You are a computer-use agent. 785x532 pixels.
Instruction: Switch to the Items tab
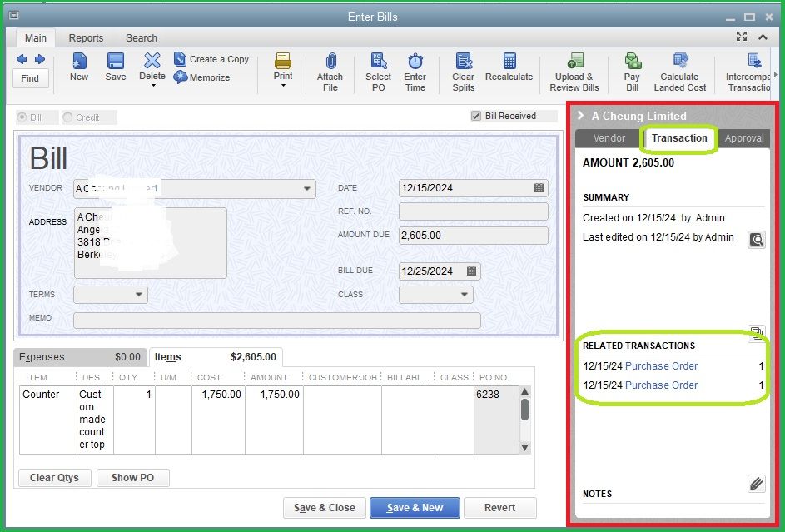coord(216,357)
